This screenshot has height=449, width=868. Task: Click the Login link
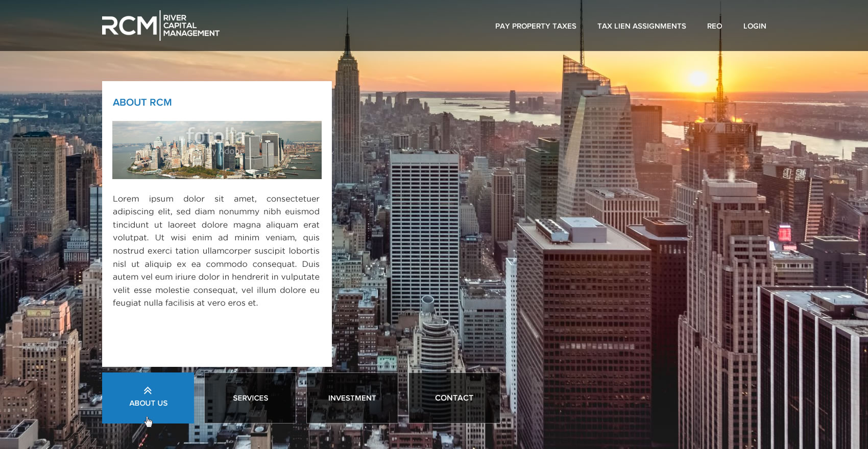[x=755, y=26]
